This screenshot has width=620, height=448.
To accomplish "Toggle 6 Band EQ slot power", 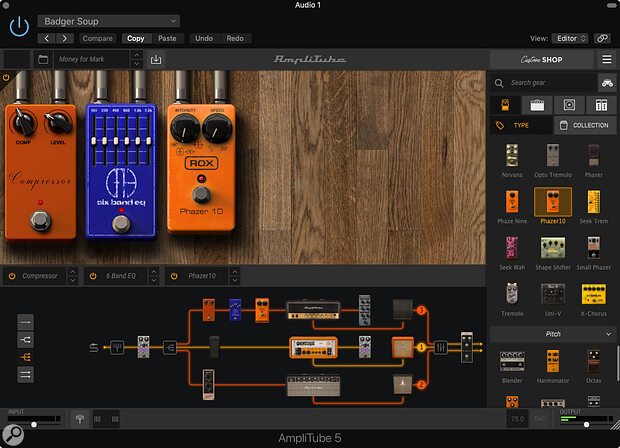I will pyautogui.click(x=93, y=276).
